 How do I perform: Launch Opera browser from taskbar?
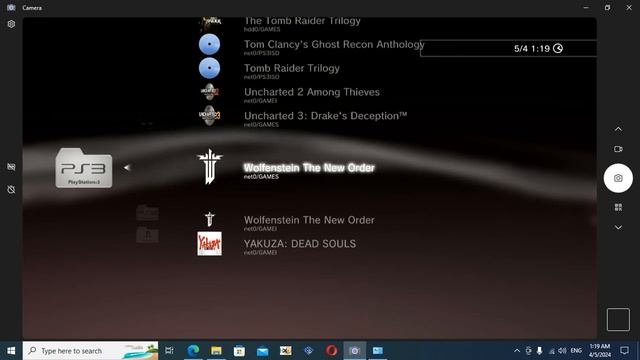coord(331,351)
